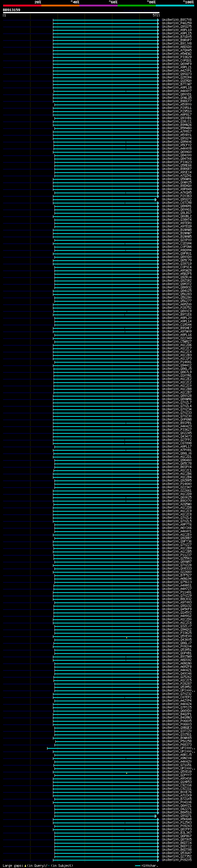
Task: Click the UniRef100_B9HN26 label
Action: (177, 125)
